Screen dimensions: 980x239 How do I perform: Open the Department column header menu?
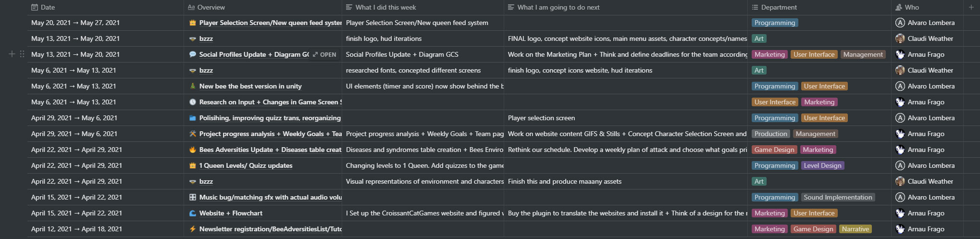(x=774, y=7)
